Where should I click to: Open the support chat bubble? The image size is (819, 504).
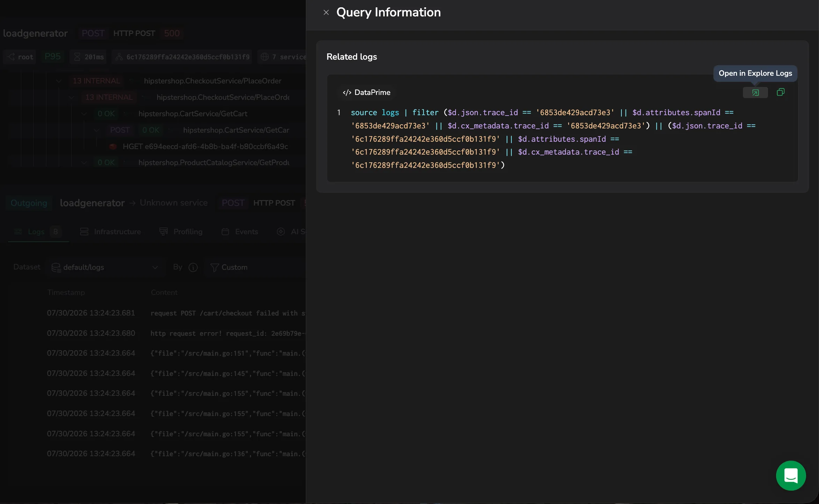click(x=791, y=475)
